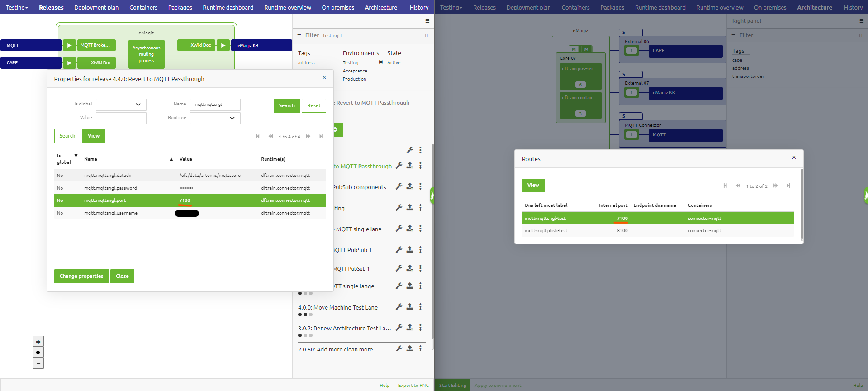868x391 pixels.
Task: Open the Releases tab in left window
Action: tap(51, 7)
